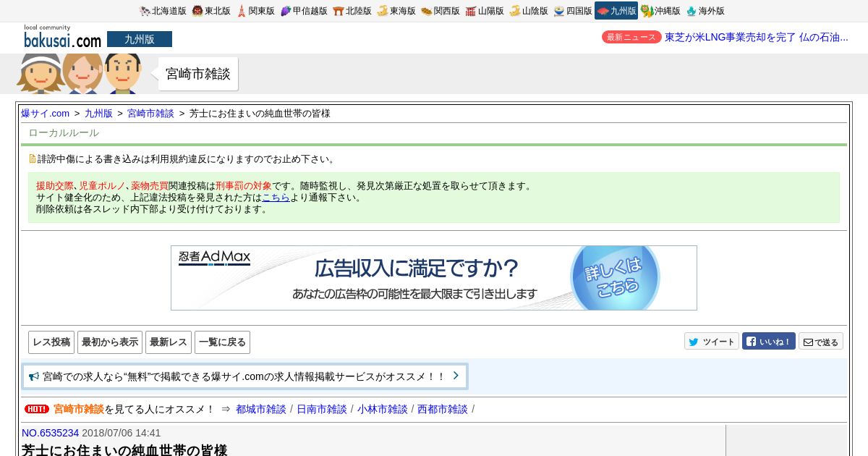Click the cartoon mascot characters banner
The height and width of the screenshot is (456, 868).
80,74
